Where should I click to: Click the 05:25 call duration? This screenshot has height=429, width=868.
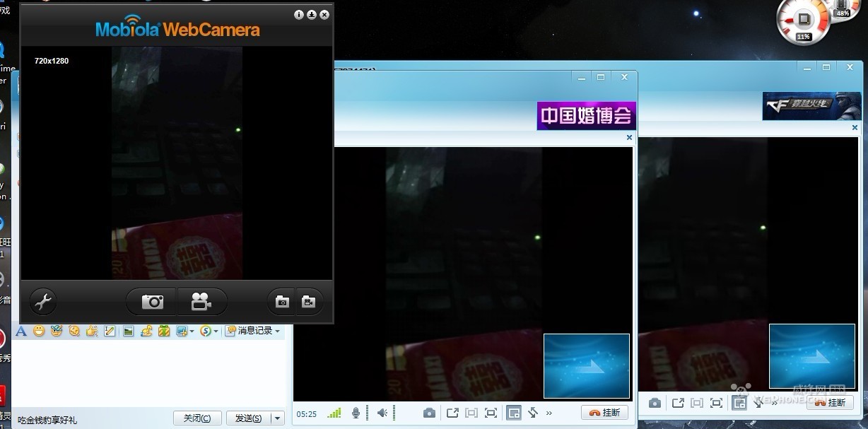pyautogui.click(x=307, y=413)
